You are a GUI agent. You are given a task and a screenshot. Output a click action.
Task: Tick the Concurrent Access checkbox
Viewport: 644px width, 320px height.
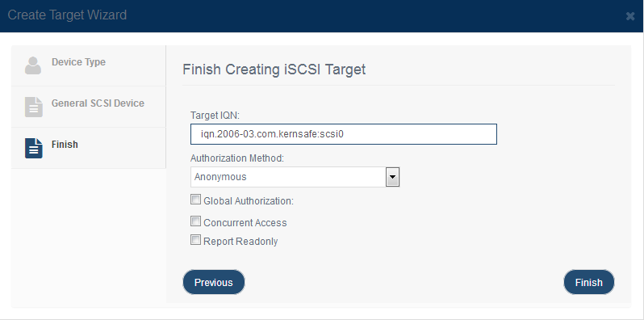click(195, 221)
